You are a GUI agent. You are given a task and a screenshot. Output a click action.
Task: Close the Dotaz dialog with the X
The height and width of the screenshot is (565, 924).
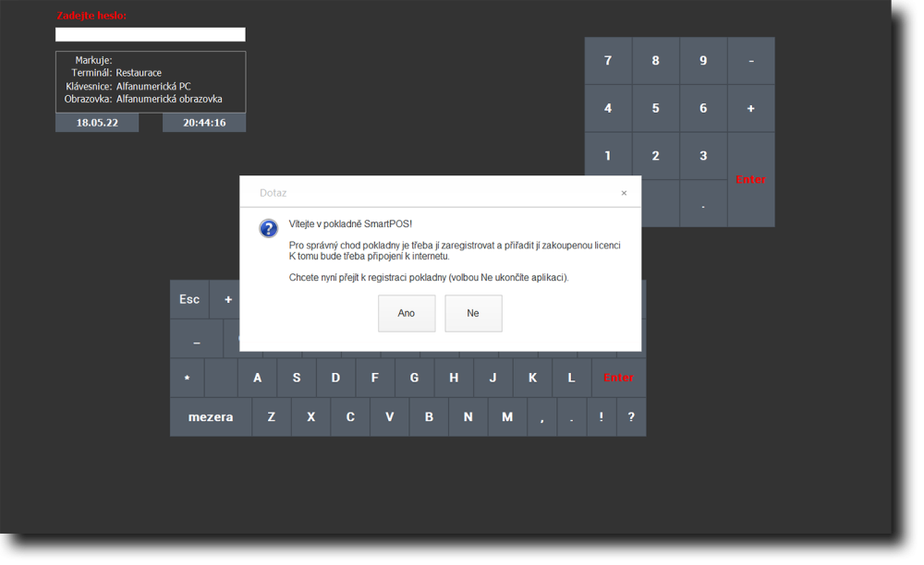pos(624,193)
